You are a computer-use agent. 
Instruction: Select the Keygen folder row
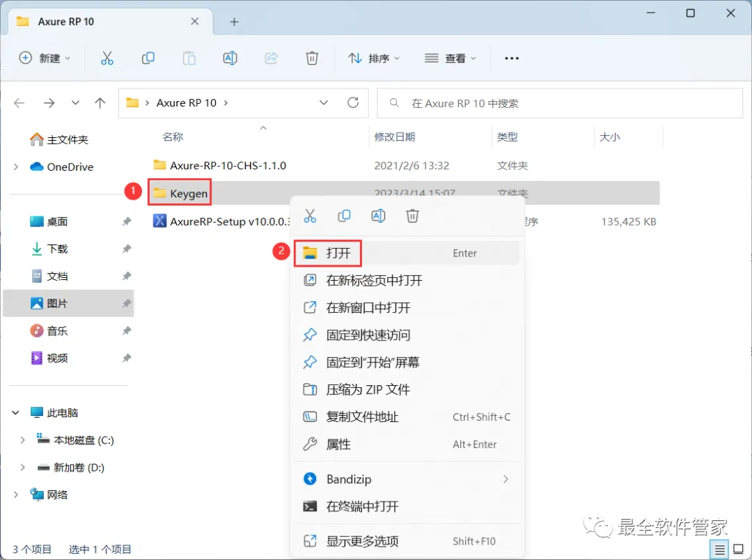coord(404,193)
